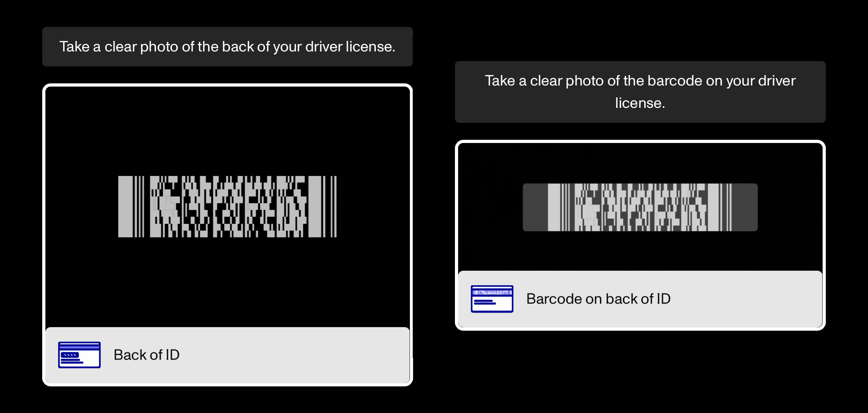This screenshot has width=868, height=413.
Task: Tap the black preview area above the right barcode
Action: point(640,163)
